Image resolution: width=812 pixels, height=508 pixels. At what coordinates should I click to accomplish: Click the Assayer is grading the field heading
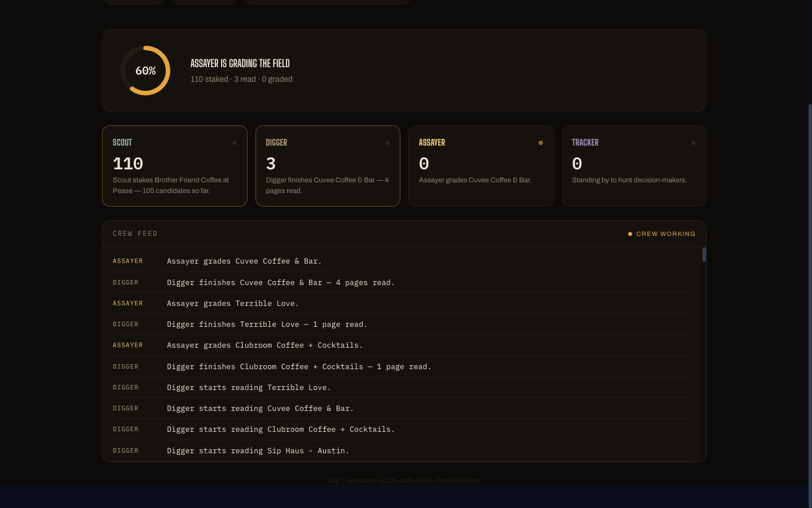(x=240, y=63)
